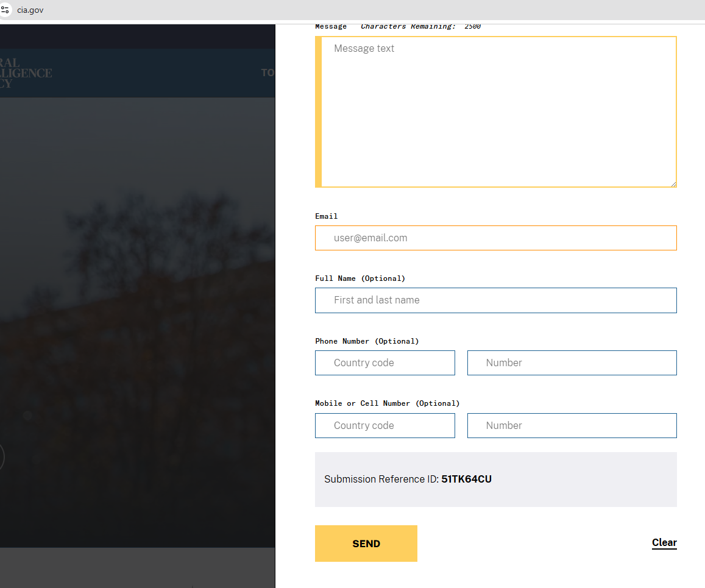This screenshot has width=705, height=588.
Task: Click the Clear link
Action: point(664,542)
